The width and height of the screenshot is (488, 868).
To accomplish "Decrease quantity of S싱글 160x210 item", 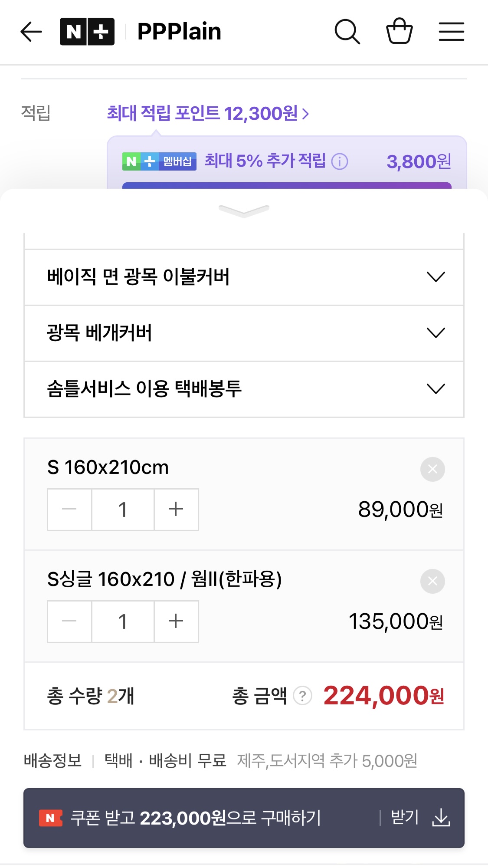I will click(x=69, y=621).
